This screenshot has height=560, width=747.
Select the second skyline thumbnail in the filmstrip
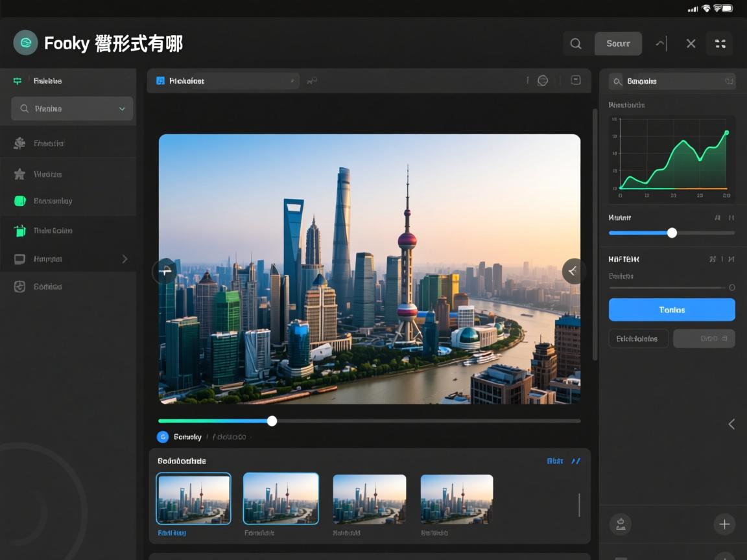(281, 498)
